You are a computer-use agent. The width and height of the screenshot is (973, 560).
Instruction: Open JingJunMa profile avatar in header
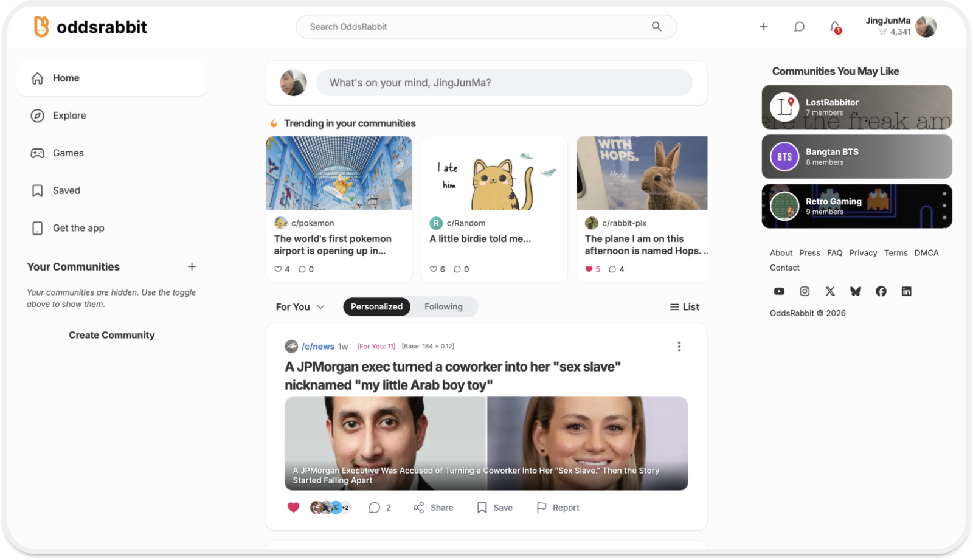pos(926,27)
